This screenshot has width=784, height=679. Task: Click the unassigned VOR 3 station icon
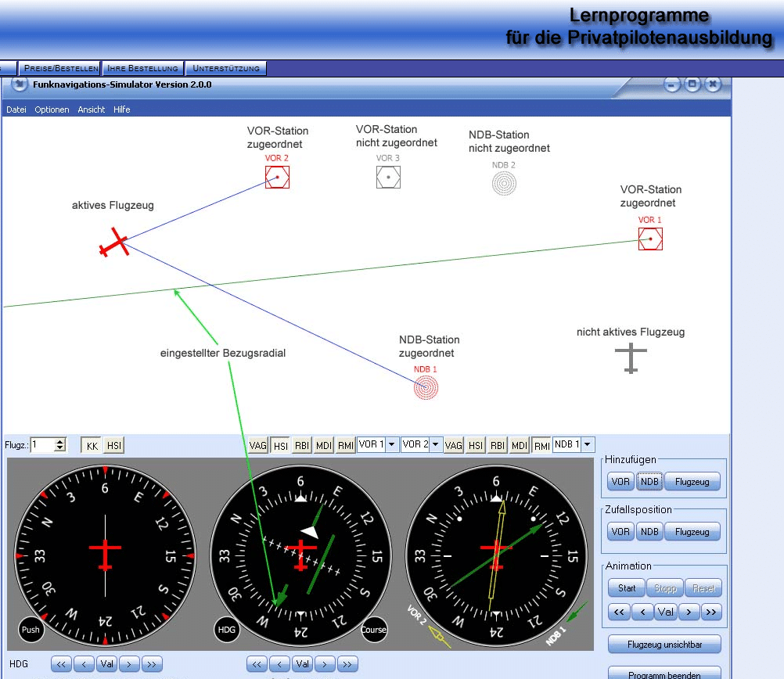pos(388,178)
